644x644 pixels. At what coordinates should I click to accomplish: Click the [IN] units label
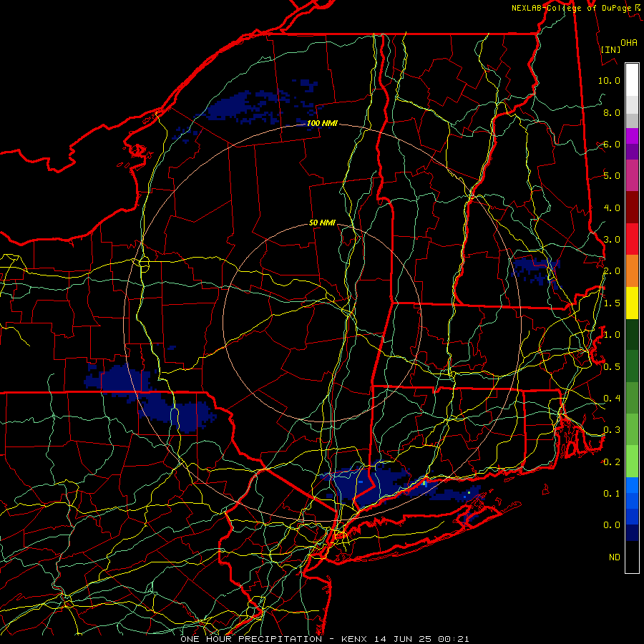click(x=610, y=49)
